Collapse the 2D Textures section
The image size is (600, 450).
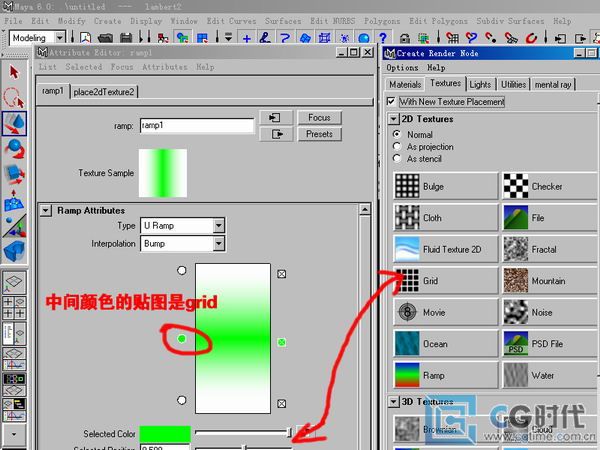(393, 119)
